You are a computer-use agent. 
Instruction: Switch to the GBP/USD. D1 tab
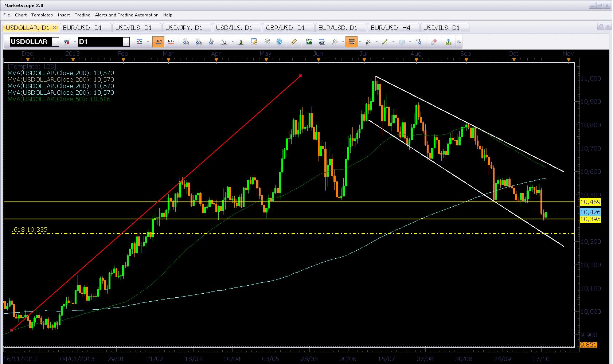point(288,28)
